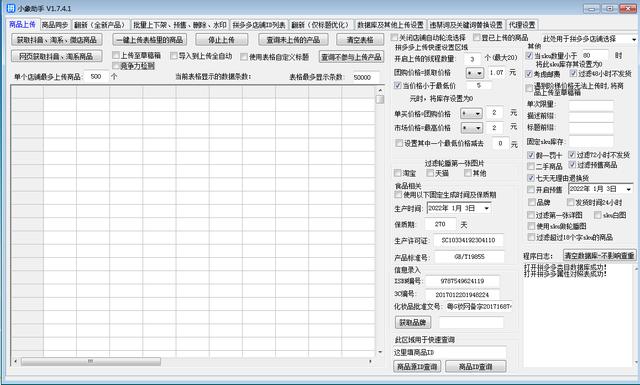The width and height of the screenshot is (640, 385).
Task: Click the 商品源ID查询 button
Action: tap(417, 367)
